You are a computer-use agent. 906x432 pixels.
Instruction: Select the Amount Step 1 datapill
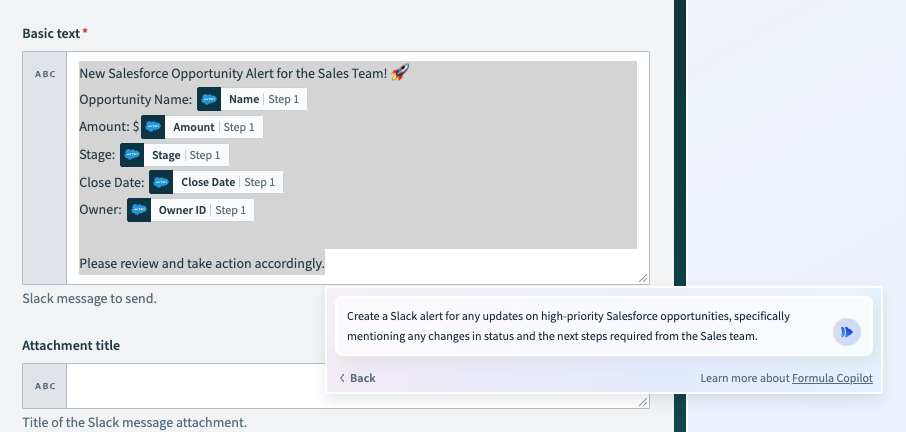[x=202, y=127]
